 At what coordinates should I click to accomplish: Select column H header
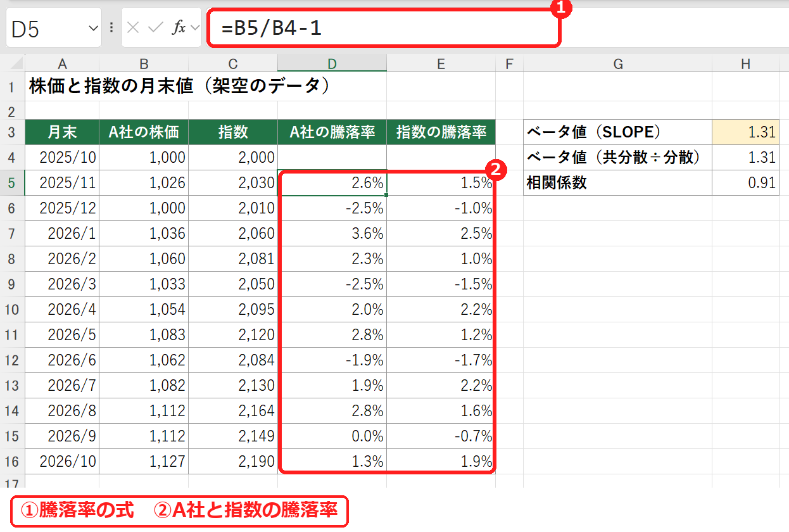point(745,63)
